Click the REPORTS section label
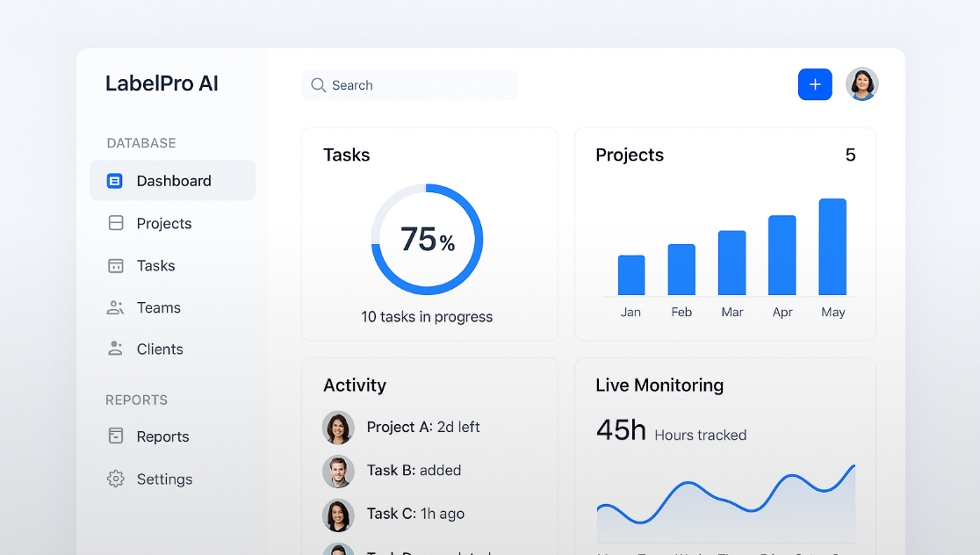The height and width of the screenshot is (555, 980). point(136,400)
